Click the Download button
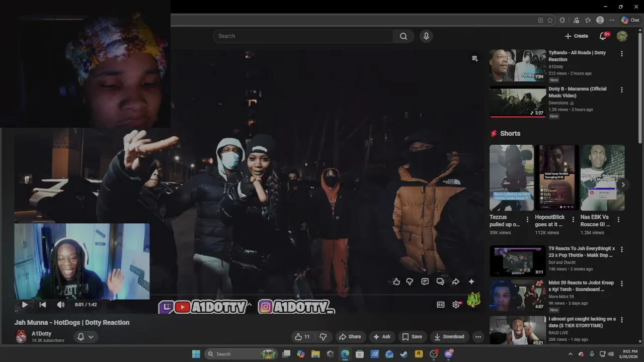Screen dimensions: 644x362 click(x=449, y=337)
